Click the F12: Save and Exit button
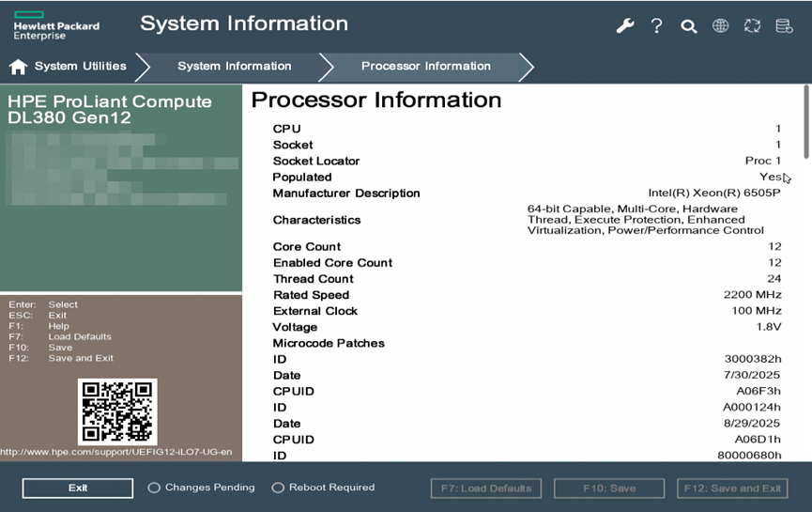 tap(732, 489)
